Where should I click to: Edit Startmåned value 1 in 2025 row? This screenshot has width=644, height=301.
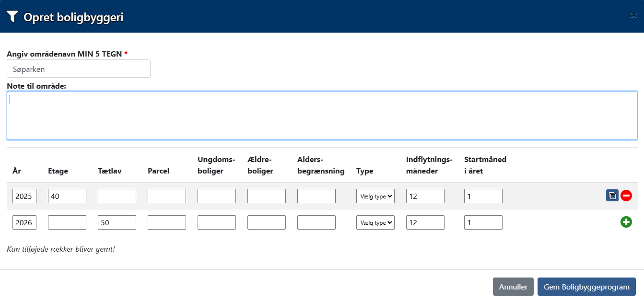(x=483, y=196)
